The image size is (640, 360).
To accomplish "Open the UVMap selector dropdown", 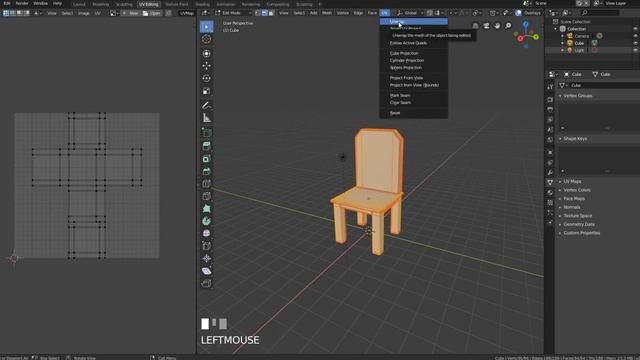I will click(187, 13).
